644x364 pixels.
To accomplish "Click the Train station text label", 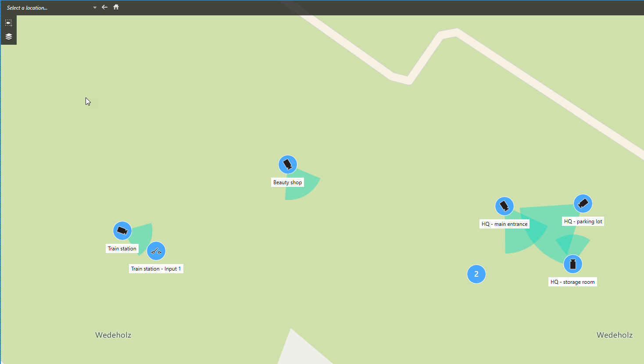I will (x=122, y=249).
